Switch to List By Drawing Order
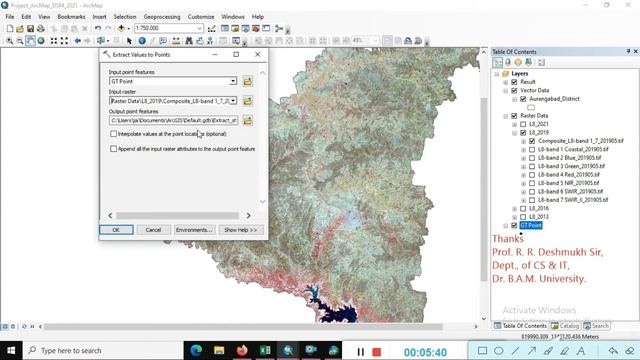 [x=497, y=62]
